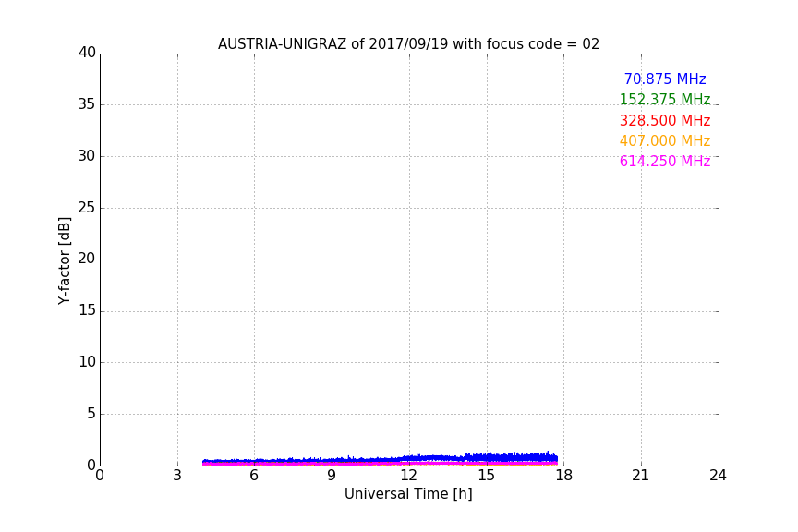798x532 pixels.
Task: Click the x-axis tick label 18
Action: 563,476
